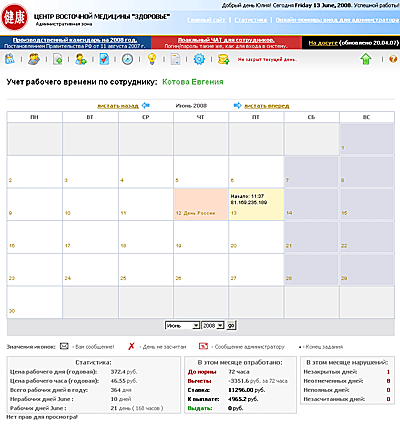This screenshot has height=425, width=400.
Task: Click the 'Июнь 2008' month title
Action: [x=191, y=106]
